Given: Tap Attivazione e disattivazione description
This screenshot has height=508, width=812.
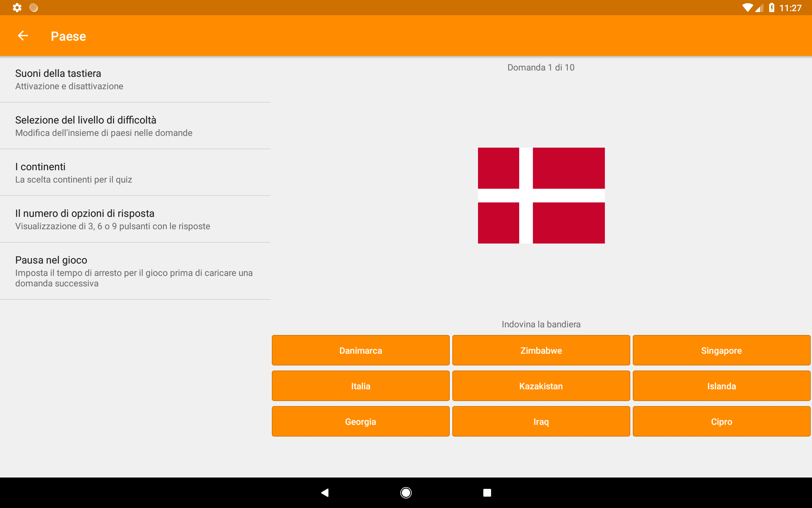Looking at the screenshot, I should tap(69, 86).
